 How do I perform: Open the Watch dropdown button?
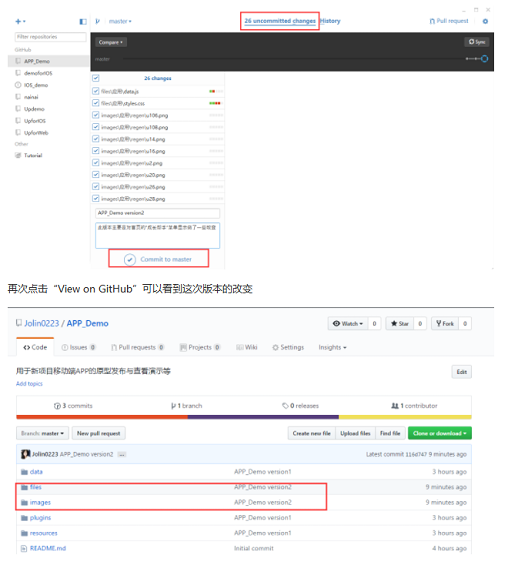point(348,323)
